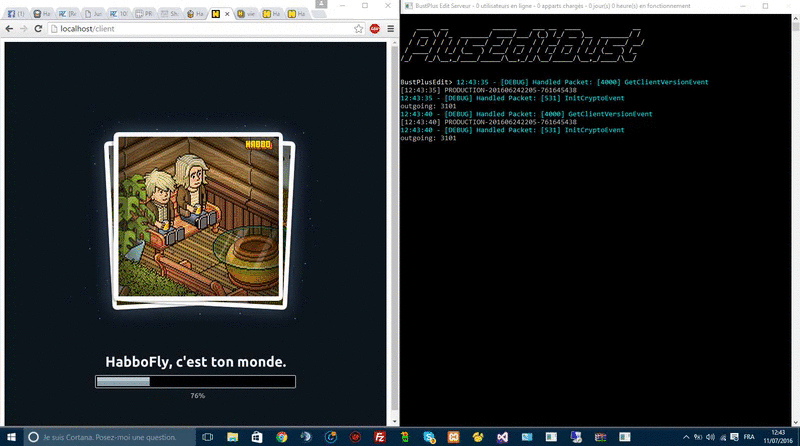Screen dimensions: 800x446
Task: Switch to the '10' RageZone tab
Action: click(118, 14)
